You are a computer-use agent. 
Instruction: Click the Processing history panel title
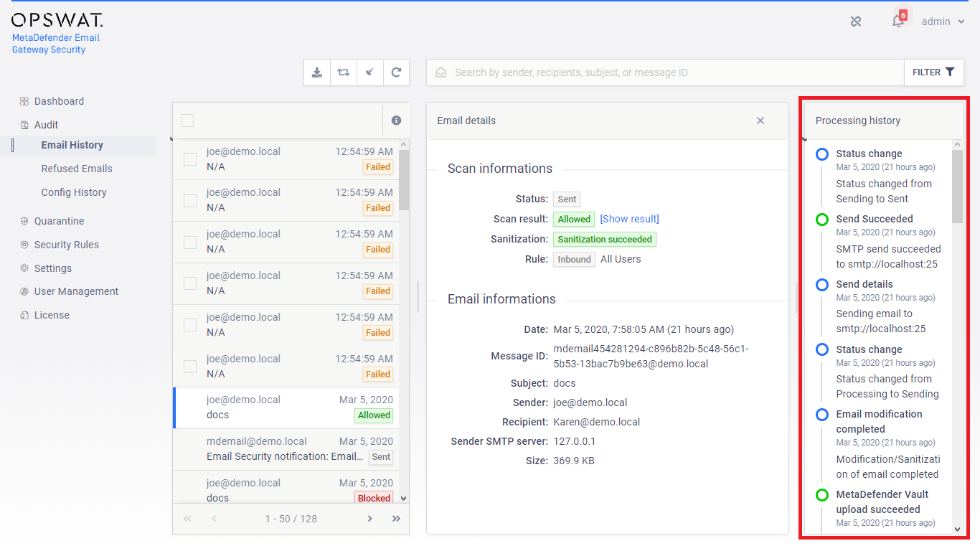coord(858,121)
